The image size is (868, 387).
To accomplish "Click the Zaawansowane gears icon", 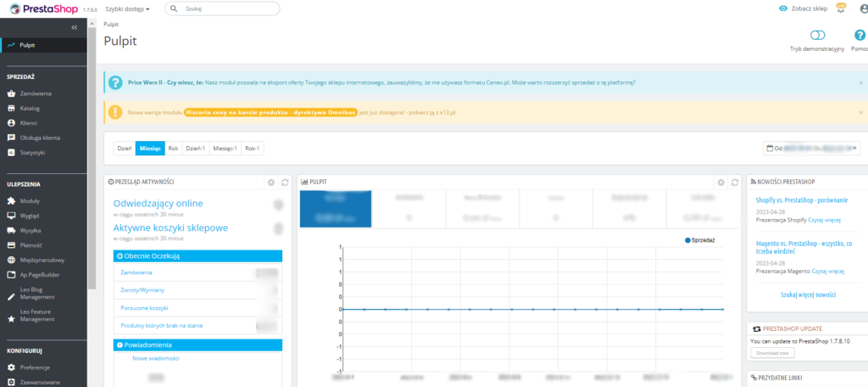I will 11,382.
